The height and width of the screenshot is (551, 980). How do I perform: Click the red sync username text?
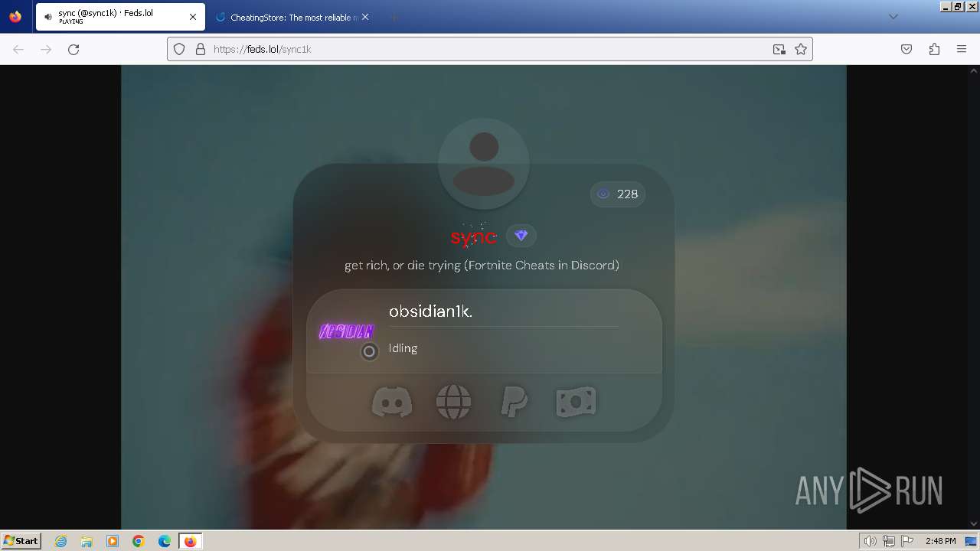point(473,237)
